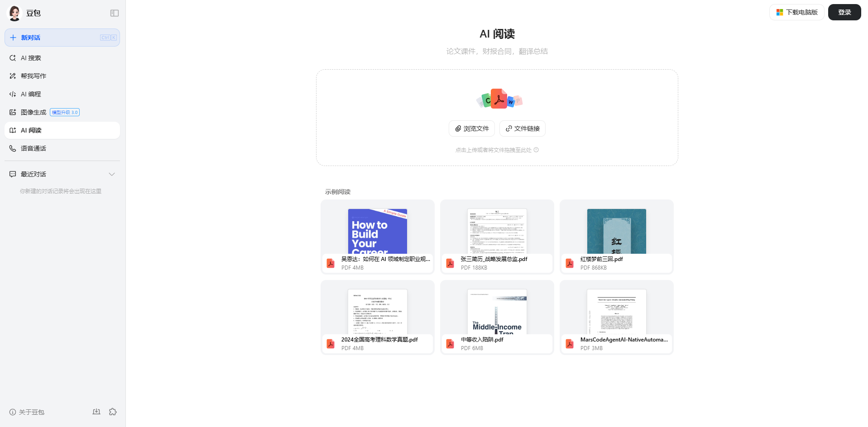Open 图像生成 image generation

(62, 112)
